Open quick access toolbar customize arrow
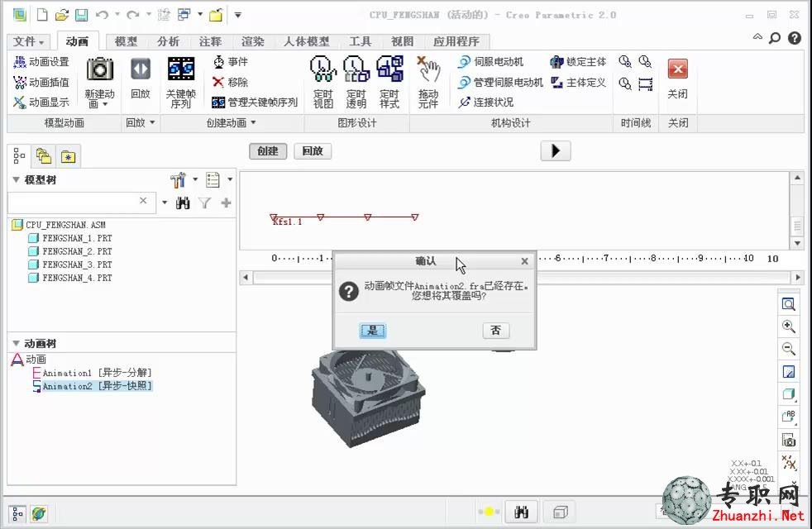812x529 pixels. 237,15
